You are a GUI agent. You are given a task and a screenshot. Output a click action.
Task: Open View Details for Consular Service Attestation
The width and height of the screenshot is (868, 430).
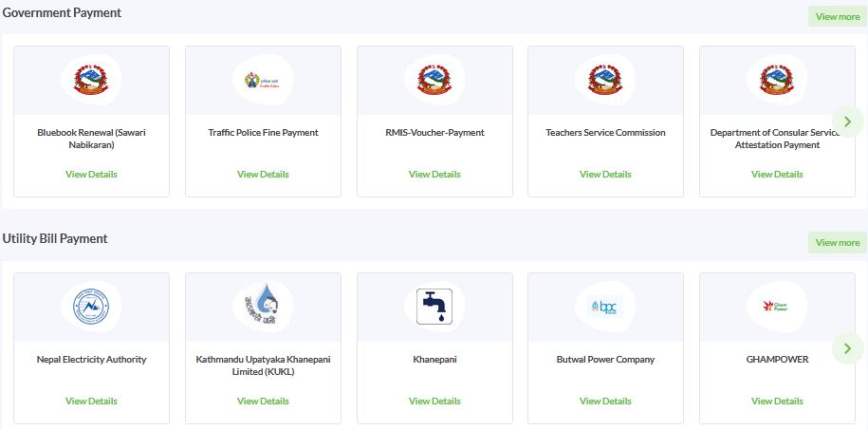[777, 174]
